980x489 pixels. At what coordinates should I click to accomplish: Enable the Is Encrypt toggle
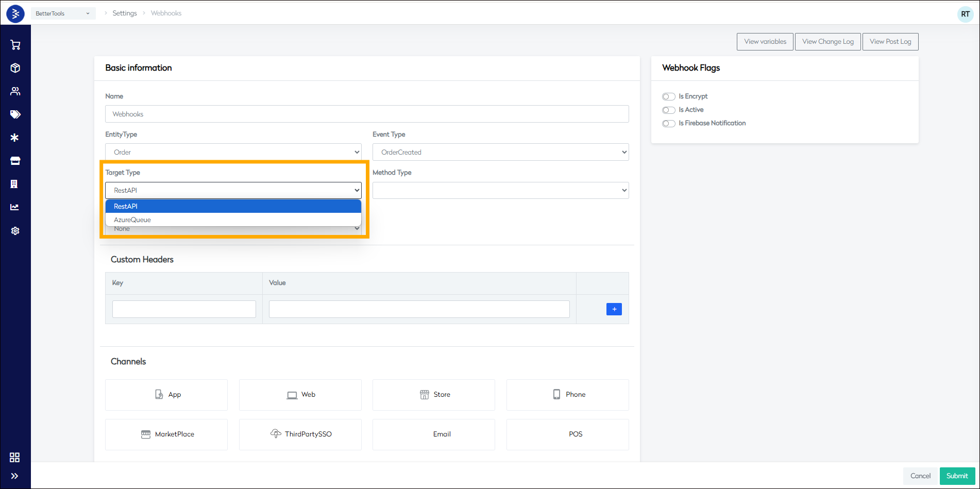[668, 96]
